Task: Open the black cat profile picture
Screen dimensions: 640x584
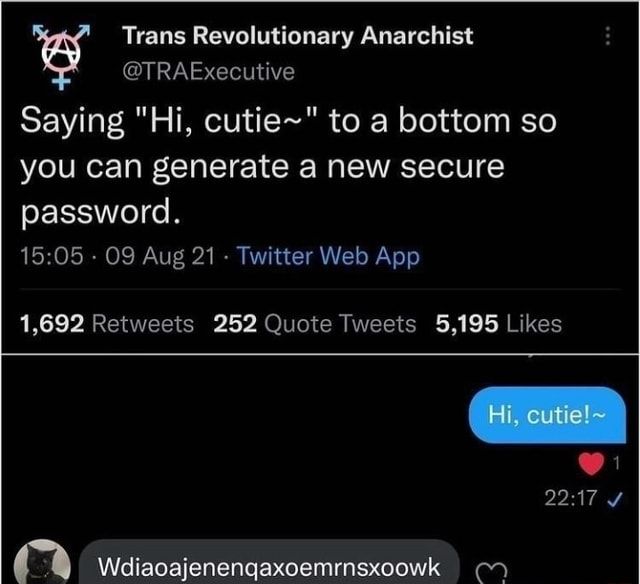Action: pyautogui.click(x=42, y=562)
